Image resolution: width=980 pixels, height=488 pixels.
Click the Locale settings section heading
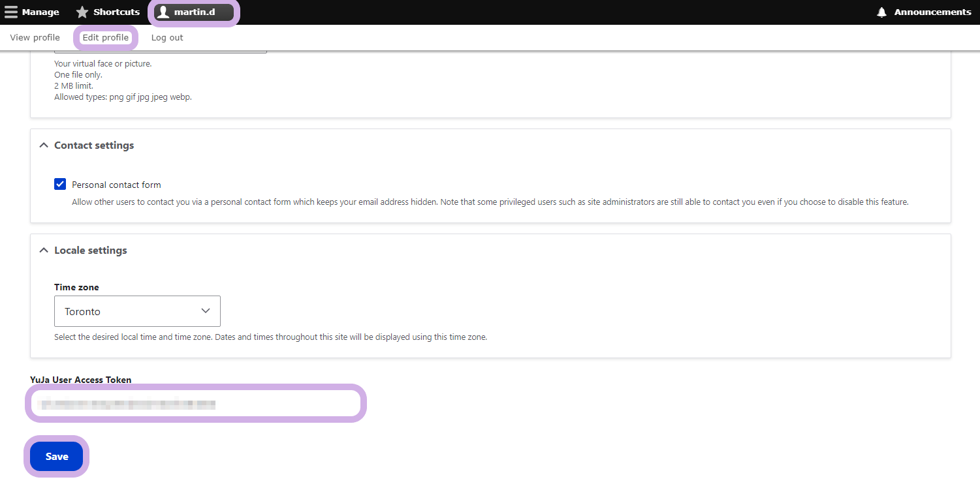pyautogui.click(x=91, y=251)
